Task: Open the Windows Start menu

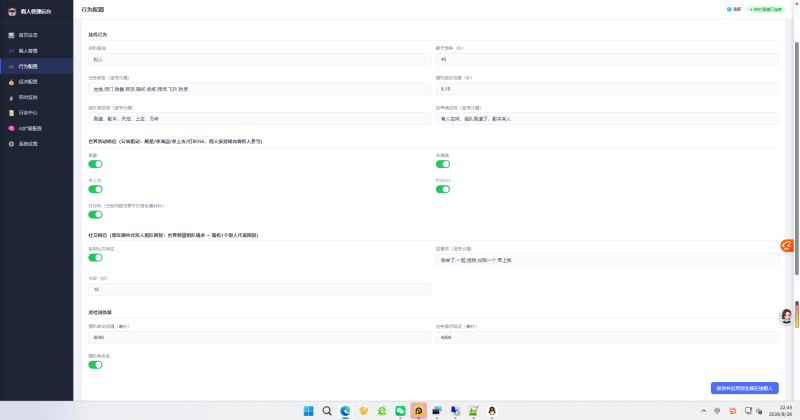Action: click(309, 411)
